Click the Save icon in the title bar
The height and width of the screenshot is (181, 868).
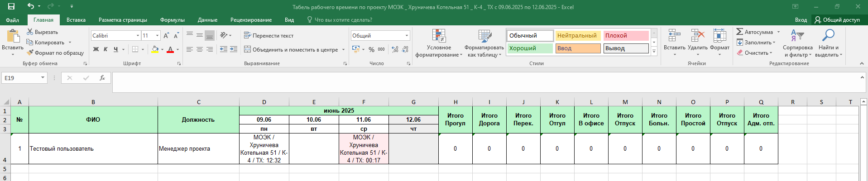click(x=11, y=6)
